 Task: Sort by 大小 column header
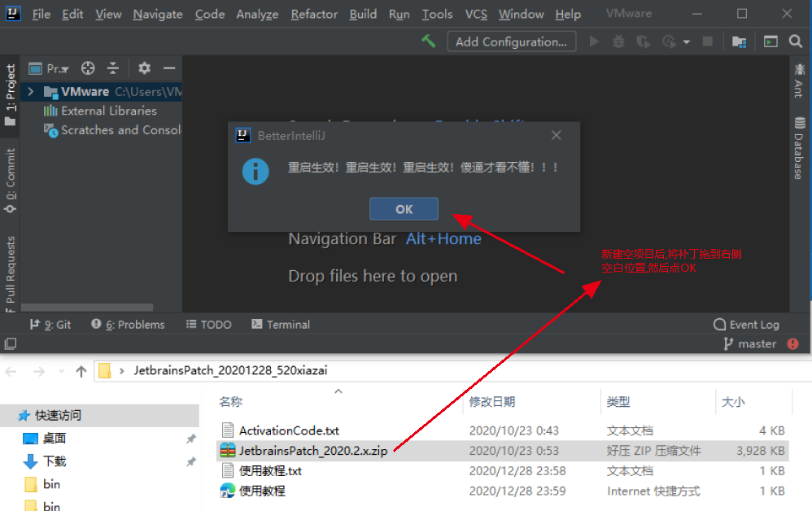(x=733, y=402)
